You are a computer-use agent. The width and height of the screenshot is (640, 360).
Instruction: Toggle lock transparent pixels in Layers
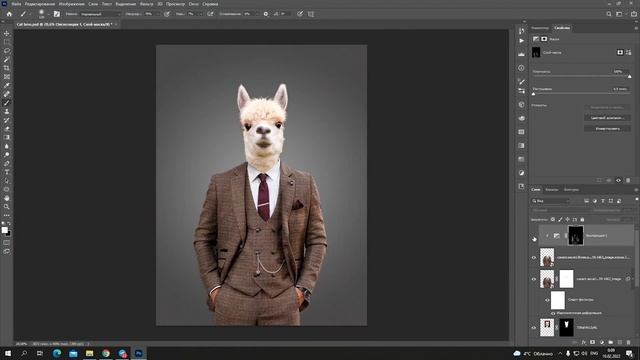pos(553,220)
